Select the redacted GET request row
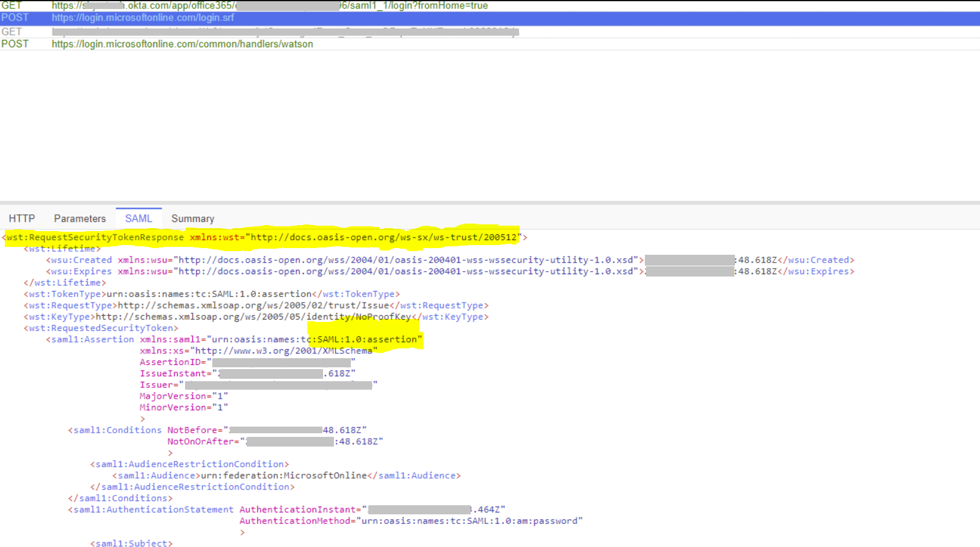 coord(490,31)
